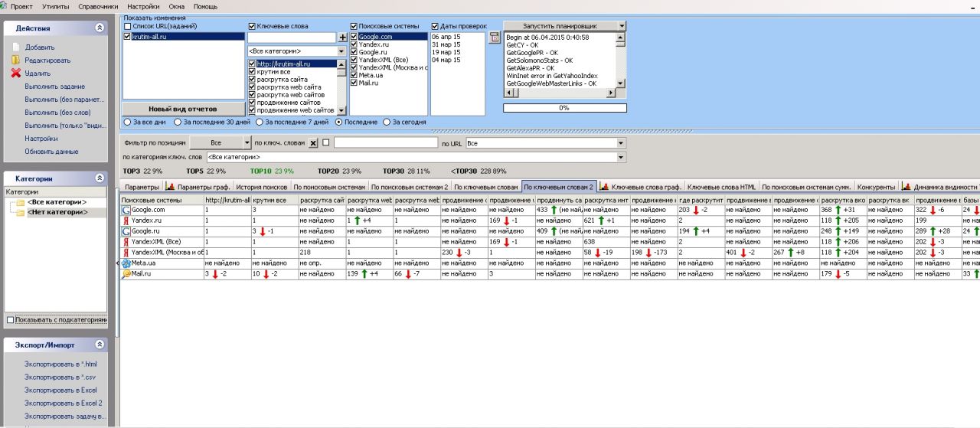Uncheck Meta.ua in search systems list
This screenshot has height=428, width=980.
(x=354, y=75)
